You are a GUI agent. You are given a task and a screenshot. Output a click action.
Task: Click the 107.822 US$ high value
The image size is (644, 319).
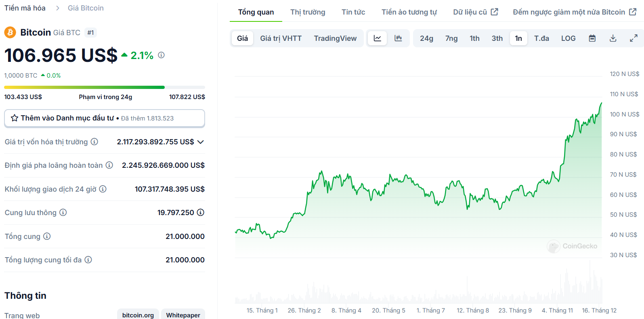(x=187, y=97)
